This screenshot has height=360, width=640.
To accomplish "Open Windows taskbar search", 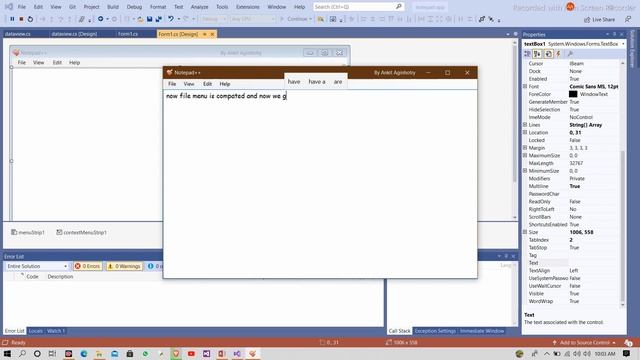I will tap(22, 353).
